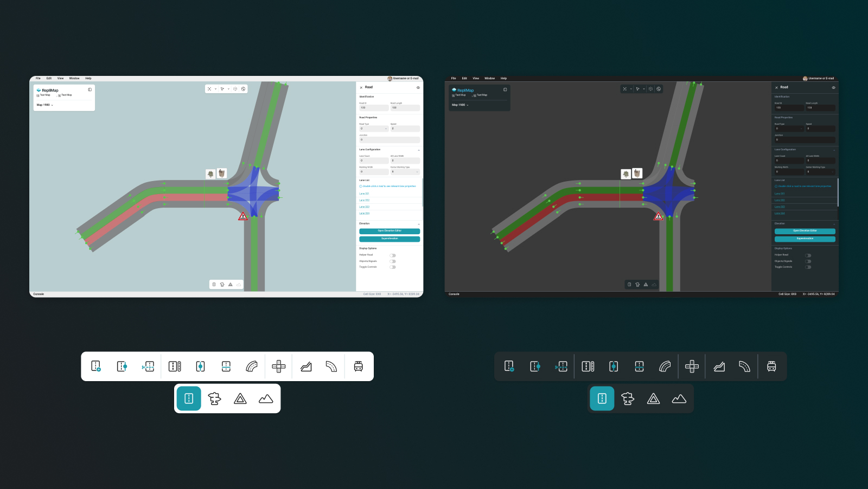Toggle Objects/Signals switch in light window

pos(393,261)
